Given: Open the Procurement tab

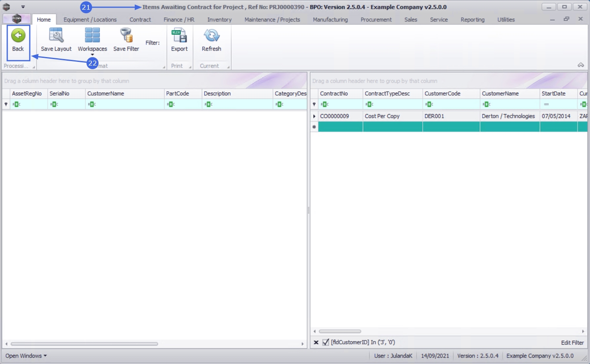Looking at the screenshot, I should click(376, 19).
